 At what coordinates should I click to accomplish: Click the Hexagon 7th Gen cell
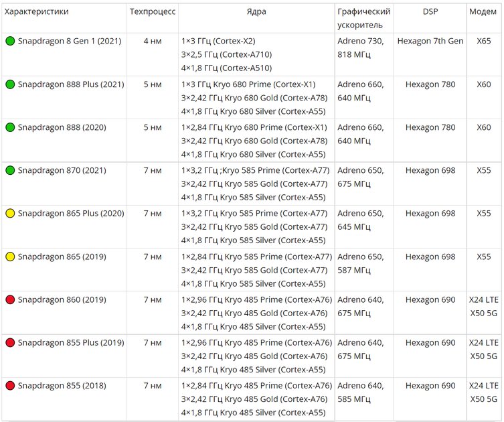click(430, 42)
